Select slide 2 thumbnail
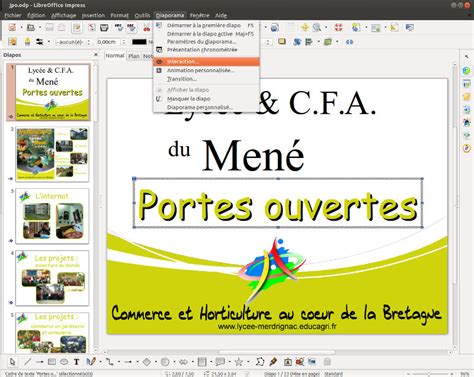The height and width of the screenshot is (377, 474). 53,154
